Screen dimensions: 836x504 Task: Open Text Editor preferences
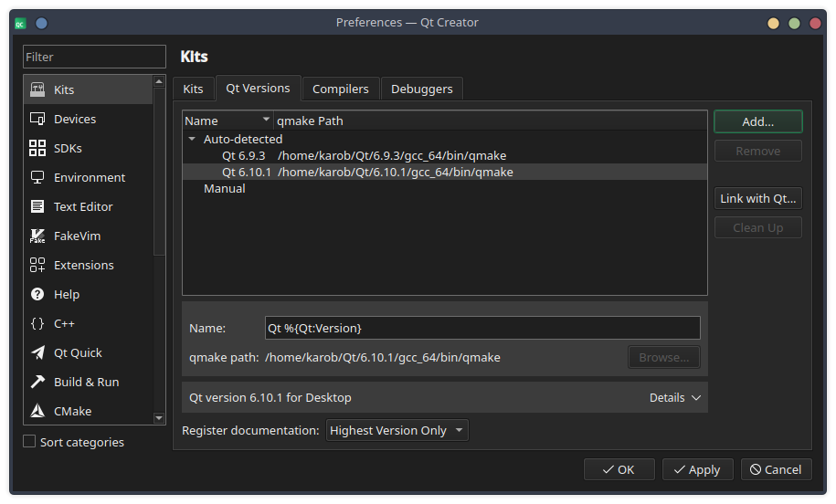click(82, 206)
